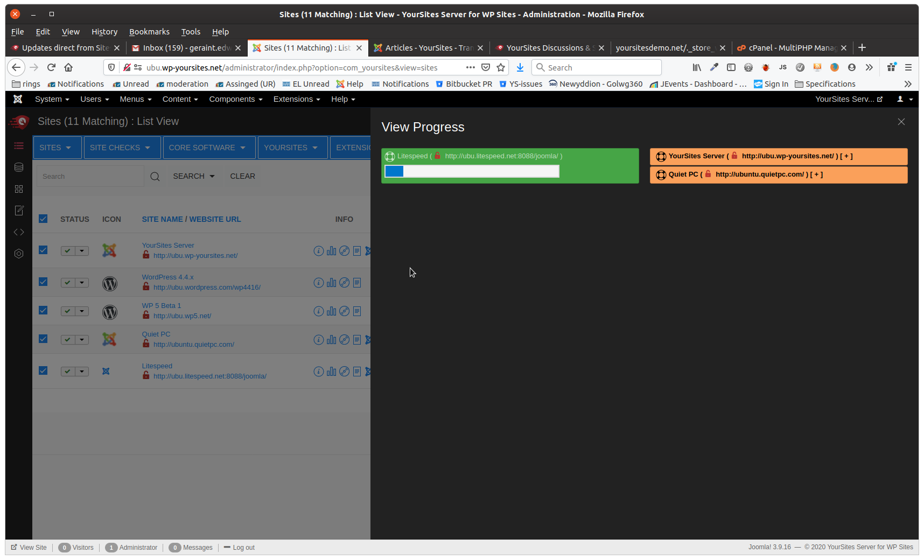Click the hexagon settings icon in sidebar
Viewport: 924px width, 560px height.
click(x=19, y=254)
